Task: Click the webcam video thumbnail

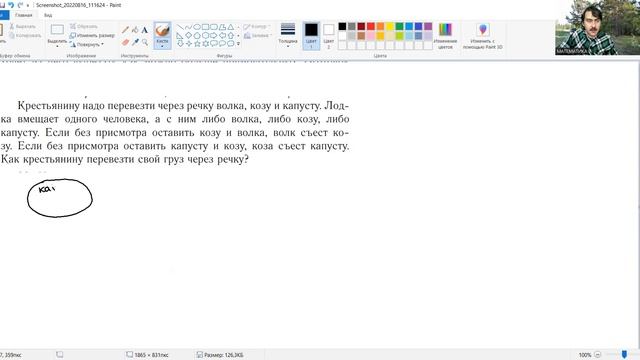Action: pos(598,28)
